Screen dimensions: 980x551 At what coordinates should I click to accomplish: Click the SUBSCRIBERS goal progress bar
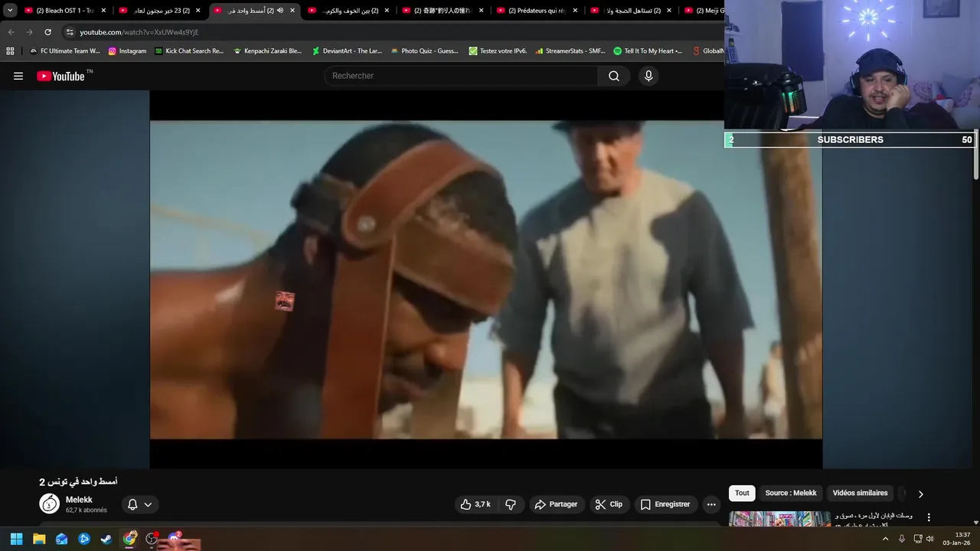click(x=850, y=140)
